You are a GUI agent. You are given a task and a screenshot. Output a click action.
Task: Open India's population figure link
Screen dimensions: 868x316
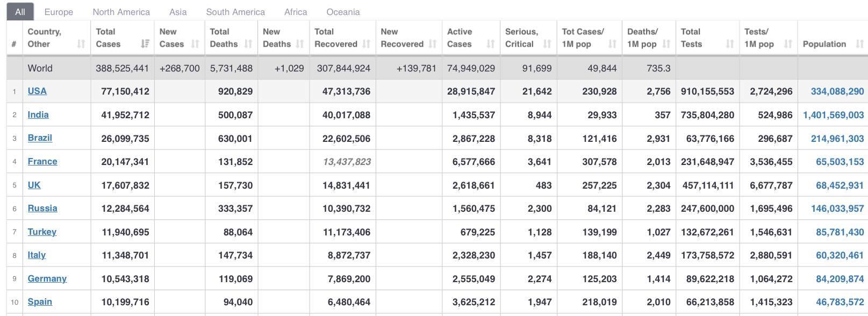click(833, 115)
